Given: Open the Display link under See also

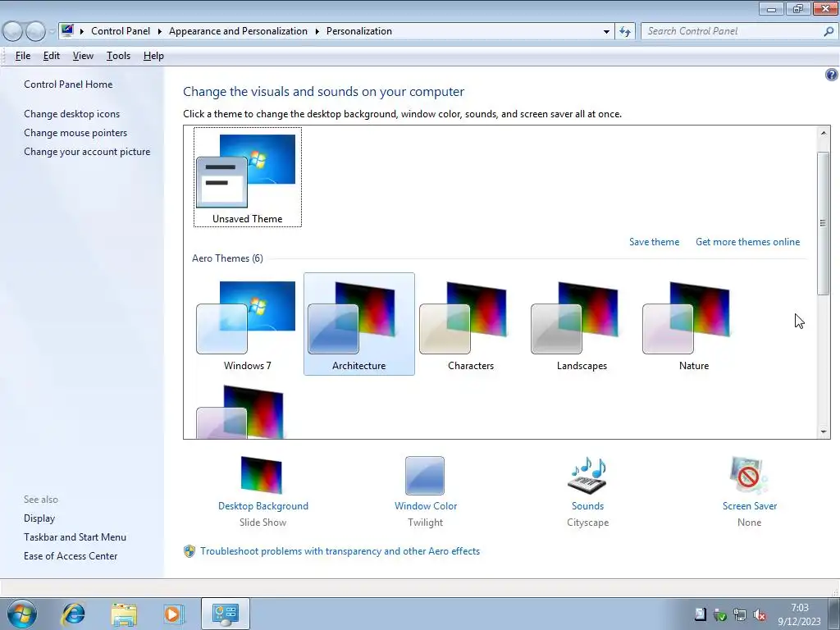Looking at the screenshot, I should [39, 518].
